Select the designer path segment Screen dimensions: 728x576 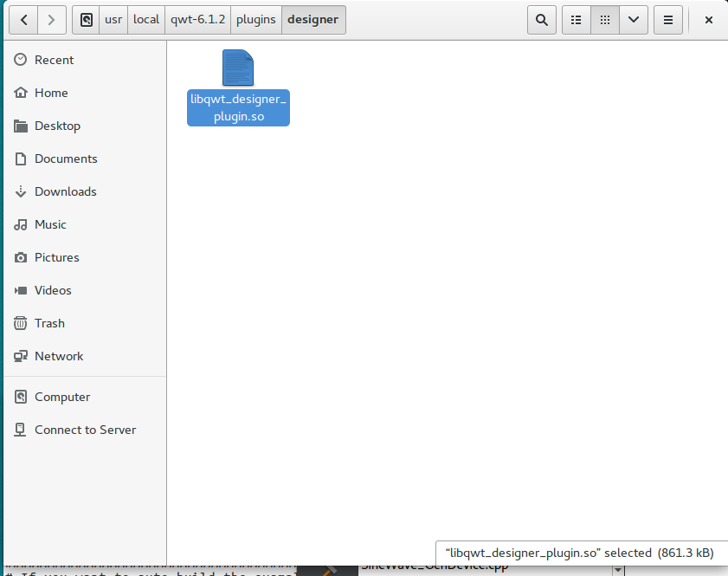(x=313, y=20)
